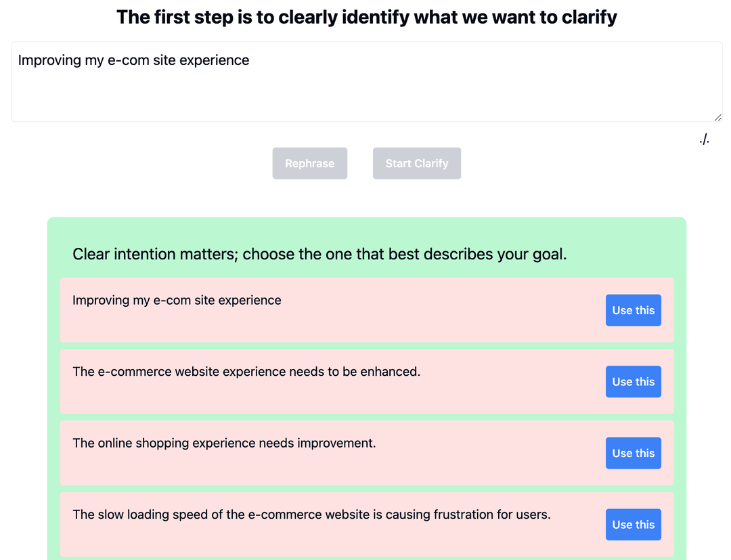Click "Use this" beside the original goal phrasing

(633, 310)
